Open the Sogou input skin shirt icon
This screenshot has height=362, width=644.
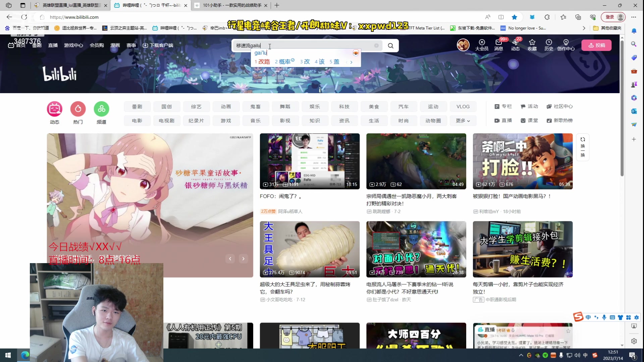[x=621, y=317]
